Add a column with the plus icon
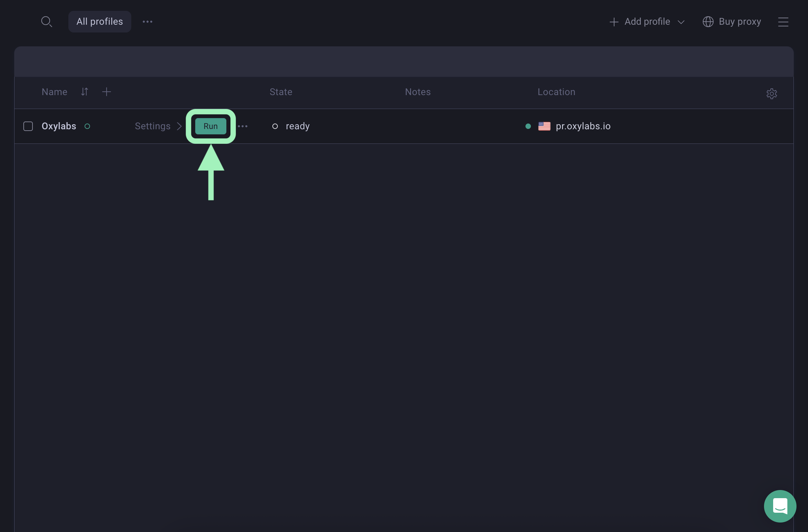808x532 pixels. pyautogui.click(x=107, y=92)
